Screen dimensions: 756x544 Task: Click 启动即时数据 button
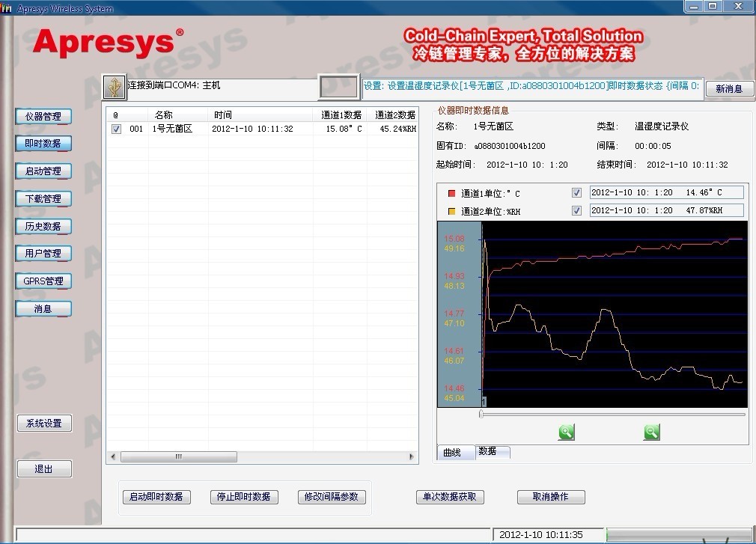pos(156,497)
